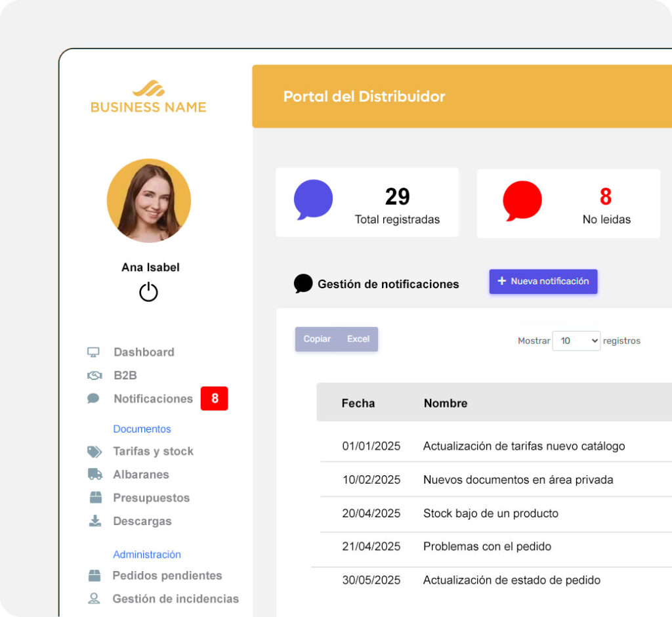Click the red speech bubble in No leidas
Screen dimensions: 672x617
(522, 201)
